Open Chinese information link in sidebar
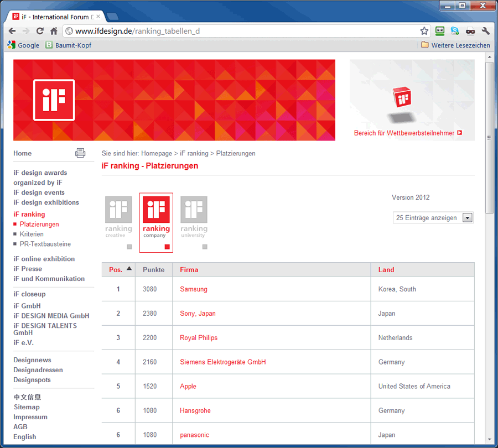This screenshot has width=498, height=448. pos(27,397)
